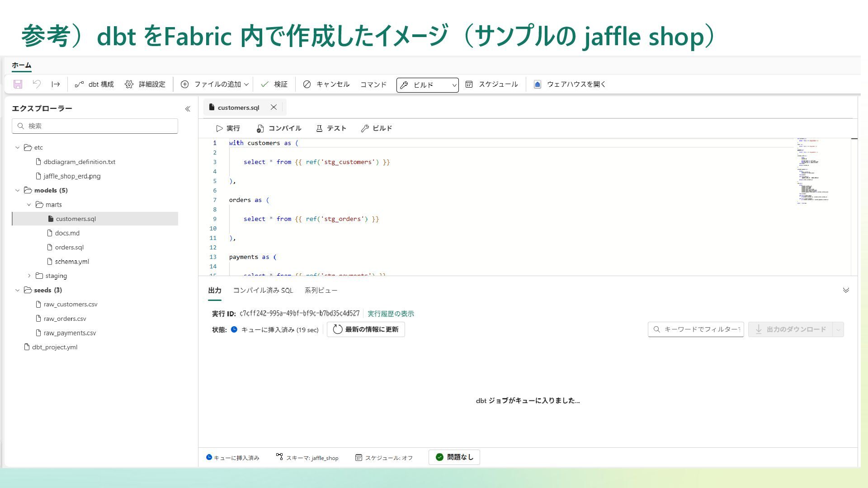Open docs.md file
The width and height of the screenshot is (868, 488).
tap(63, 233)
